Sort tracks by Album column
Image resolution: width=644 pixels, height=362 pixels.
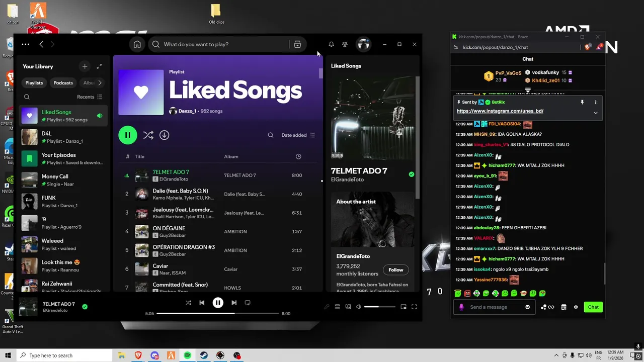(x=231, y=156)
